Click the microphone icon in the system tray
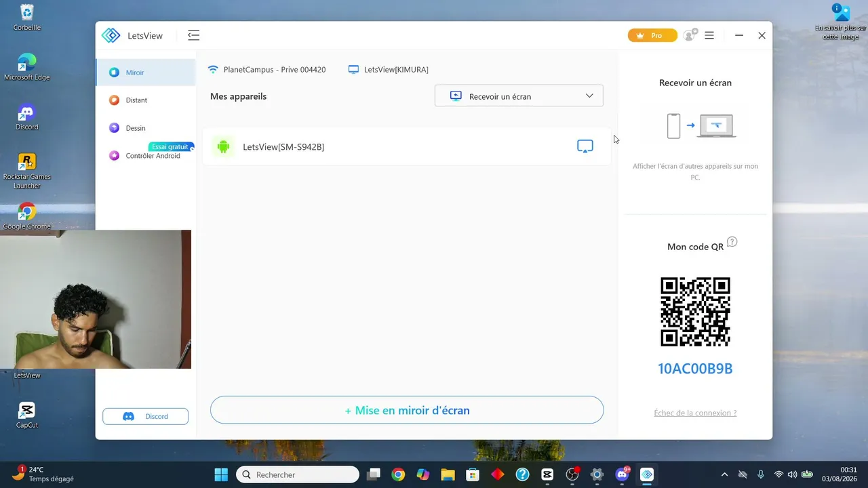 [761, 474]
